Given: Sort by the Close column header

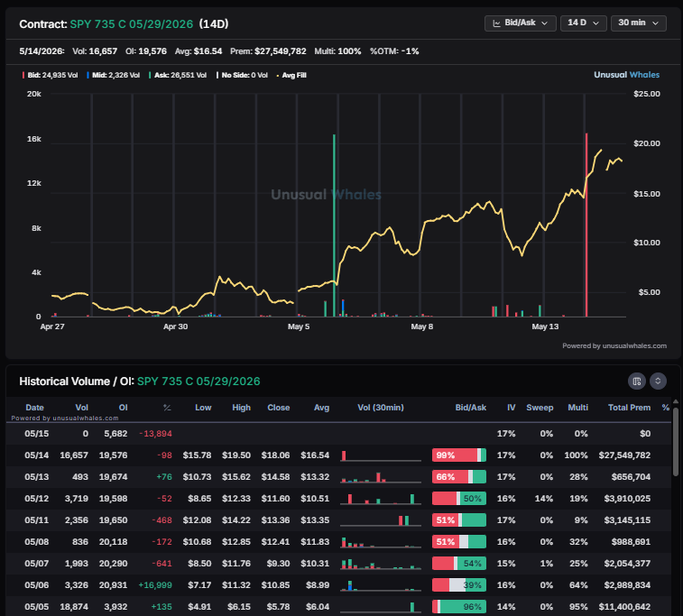Looking at the screenshot, I should point(278,408).
